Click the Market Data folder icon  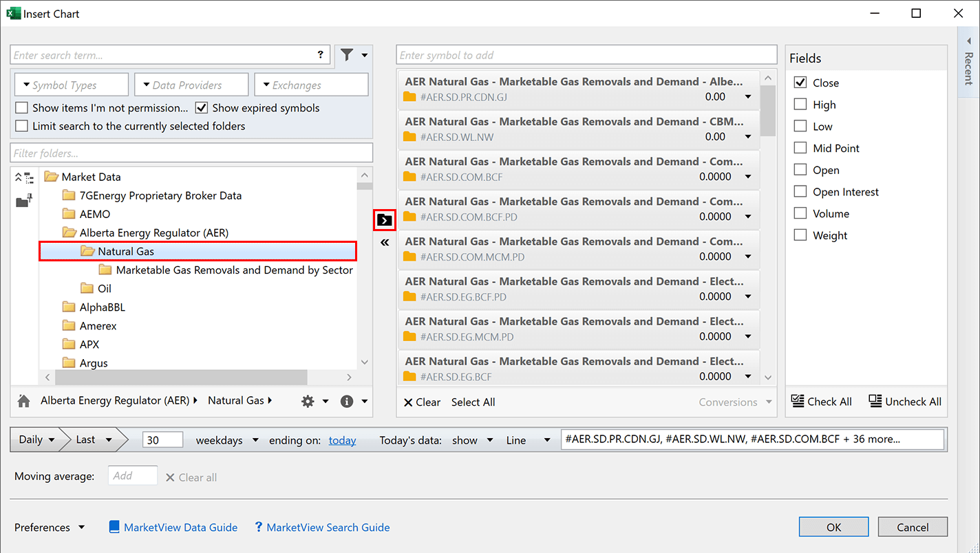[52, 177]
